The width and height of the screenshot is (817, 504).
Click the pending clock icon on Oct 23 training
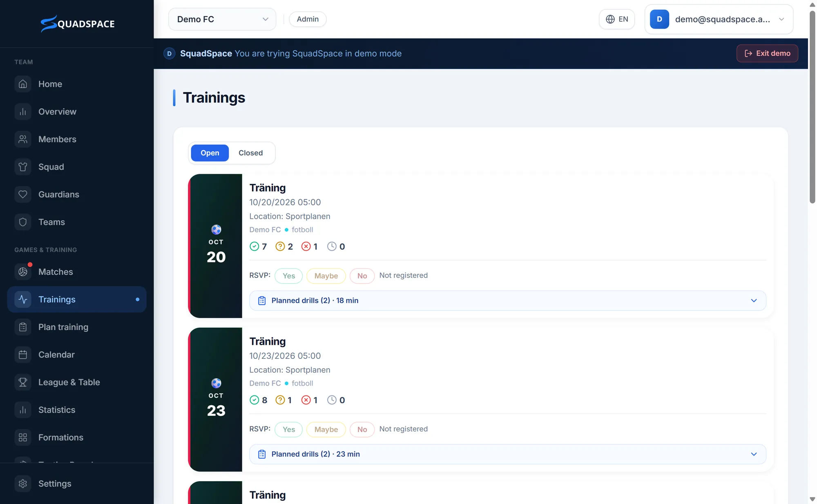[332, 400]
